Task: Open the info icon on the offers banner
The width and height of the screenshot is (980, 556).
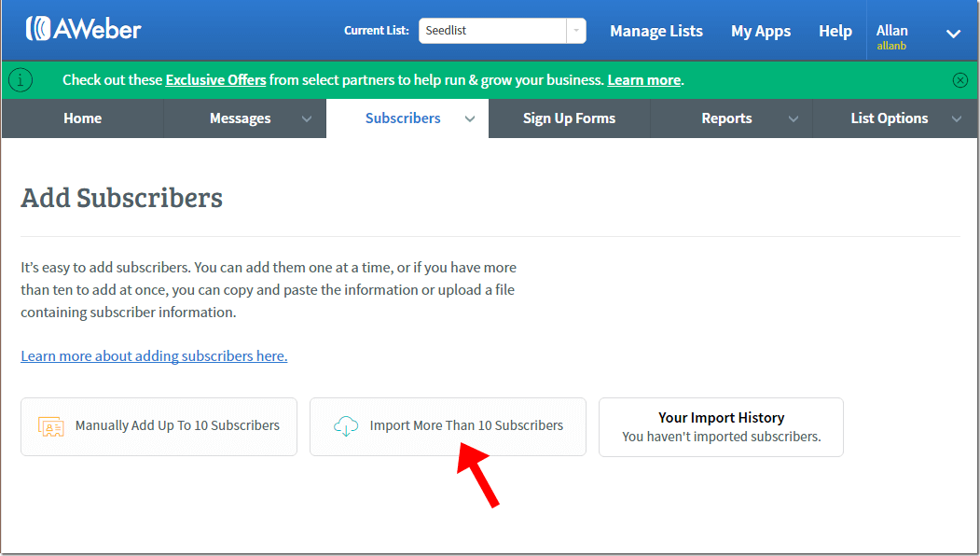Action: pos(20,80)
